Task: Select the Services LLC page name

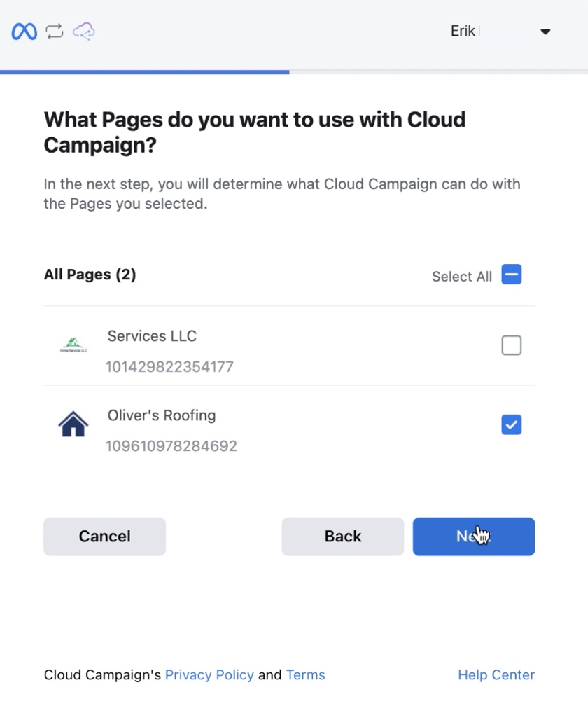Action: click(152, 336)
